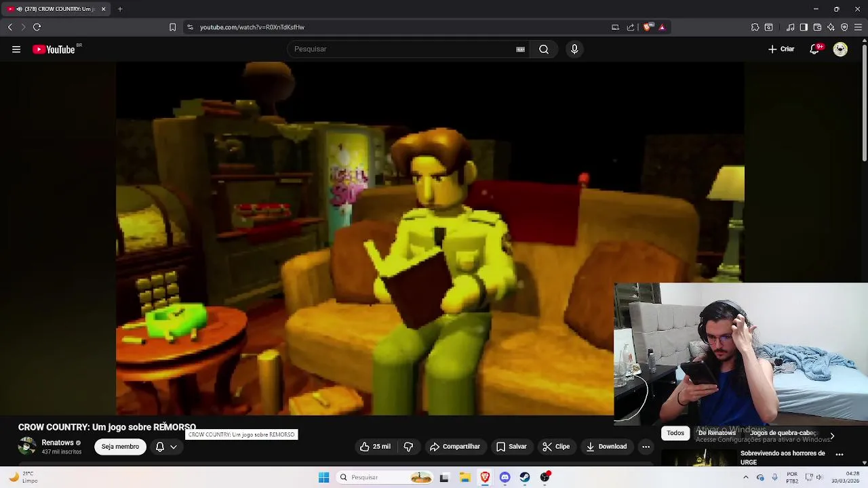Start voice search with the microphone
This screenshot has width=868, height=488.
pos(574,49)
